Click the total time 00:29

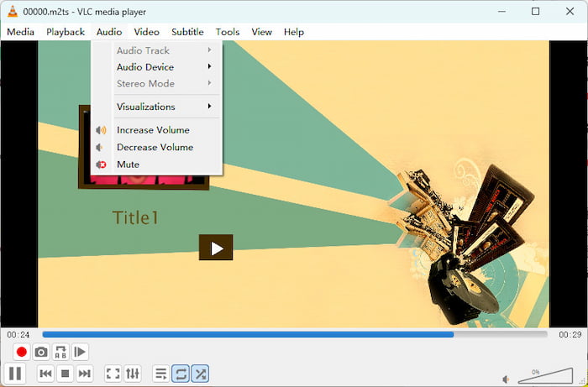(570, 335)
